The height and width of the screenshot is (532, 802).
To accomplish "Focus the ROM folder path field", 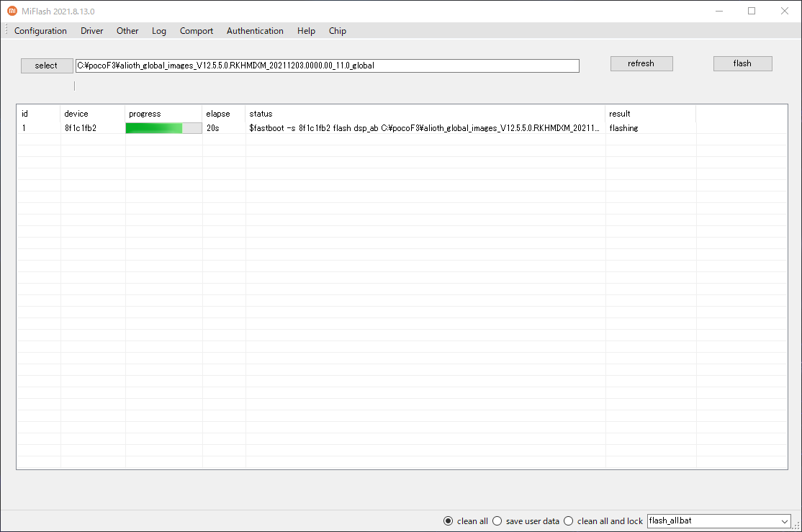I will point(328,66).
